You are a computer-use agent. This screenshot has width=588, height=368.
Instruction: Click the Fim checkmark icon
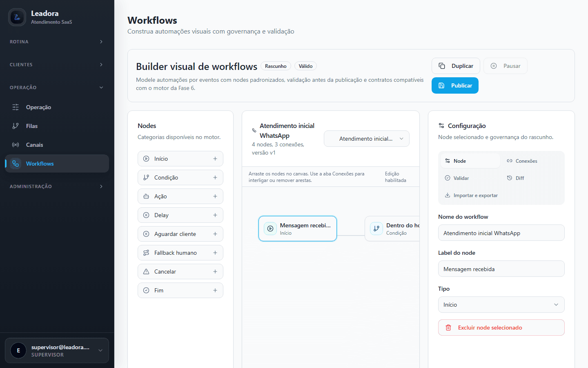pos(146,290)
